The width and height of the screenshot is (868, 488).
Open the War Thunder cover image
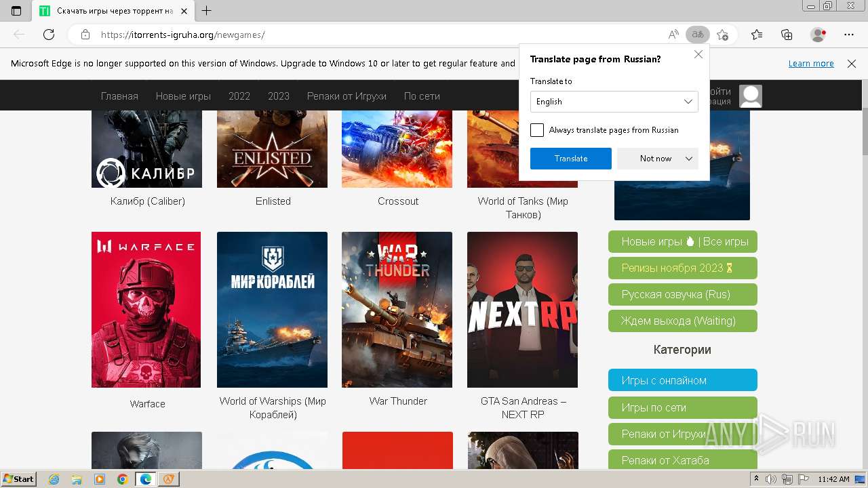(x=397, y=310)
